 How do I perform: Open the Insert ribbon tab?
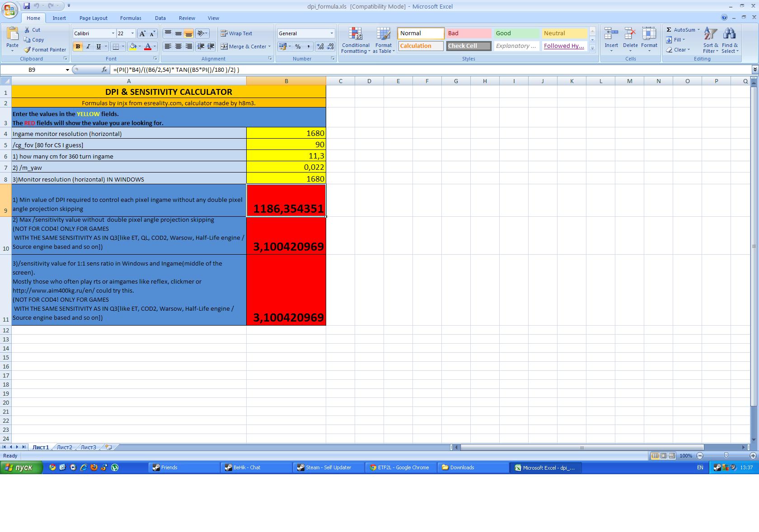pyautogui.click(x=59, y=18)
